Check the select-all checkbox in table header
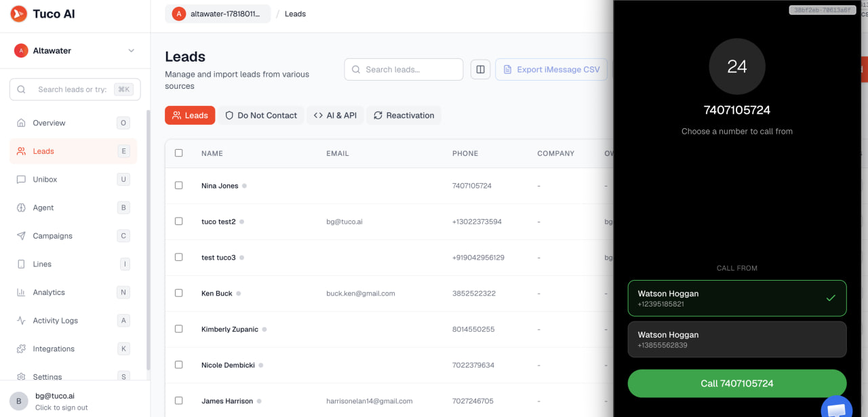This screenshot has height=417, width=868. click(179, 153)
